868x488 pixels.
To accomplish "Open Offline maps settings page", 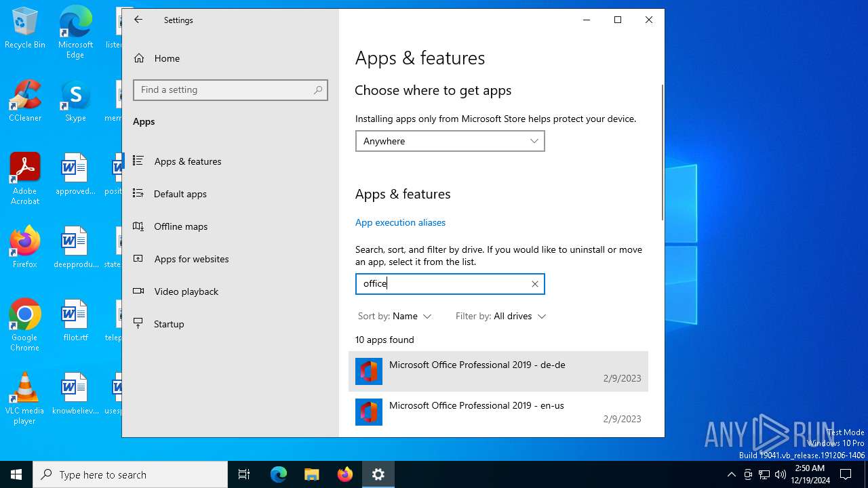I will [180, 226].
